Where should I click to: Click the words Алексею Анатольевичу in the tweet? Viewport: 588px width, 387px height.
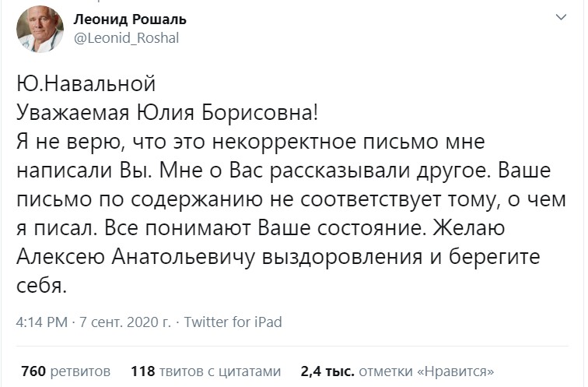click(x=135, y=257)
